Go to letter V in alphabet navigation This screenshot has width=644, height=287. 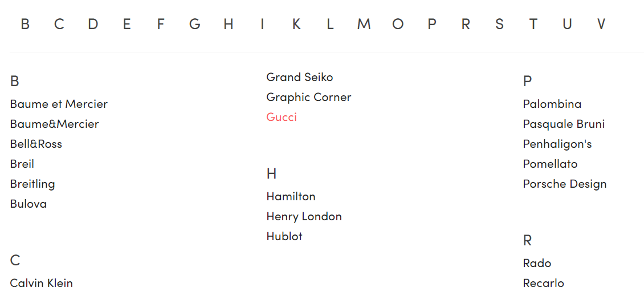(x=601, y=24)
